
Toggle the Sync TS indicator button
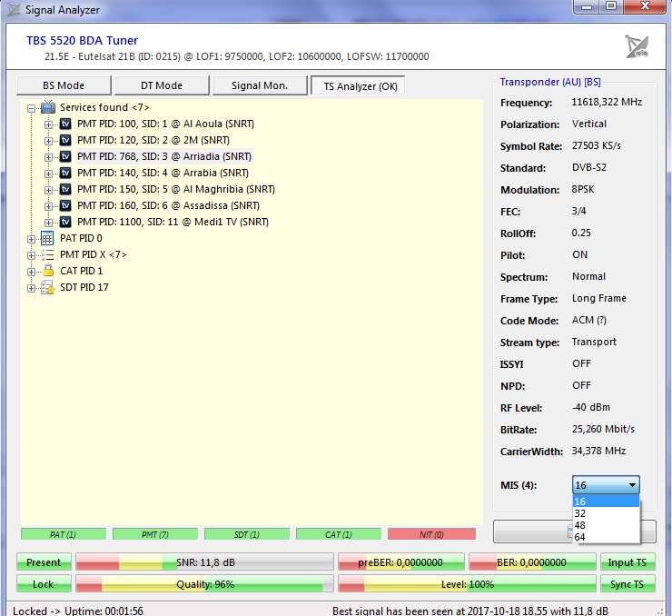(628, 584)
